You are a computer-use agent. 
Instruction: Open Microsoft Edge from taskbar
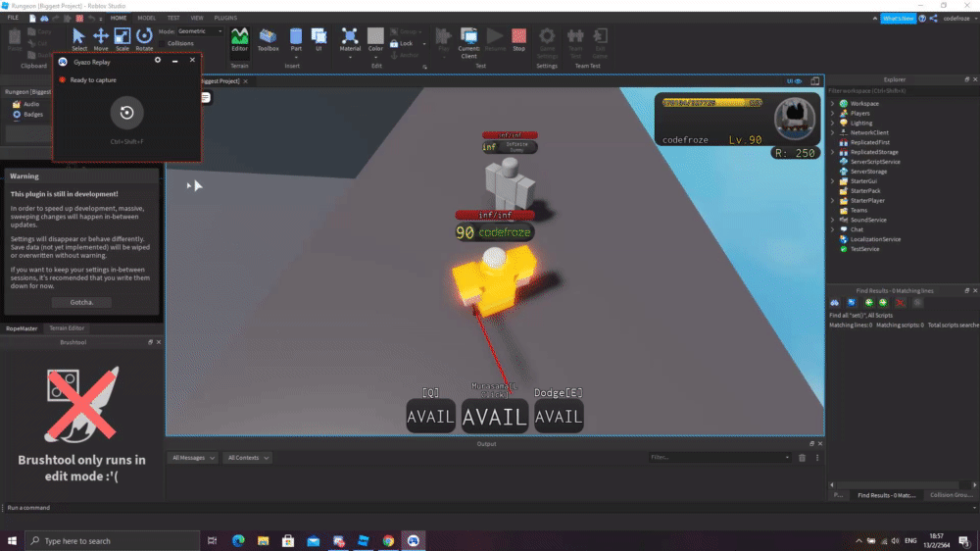[x=238, y=541]
